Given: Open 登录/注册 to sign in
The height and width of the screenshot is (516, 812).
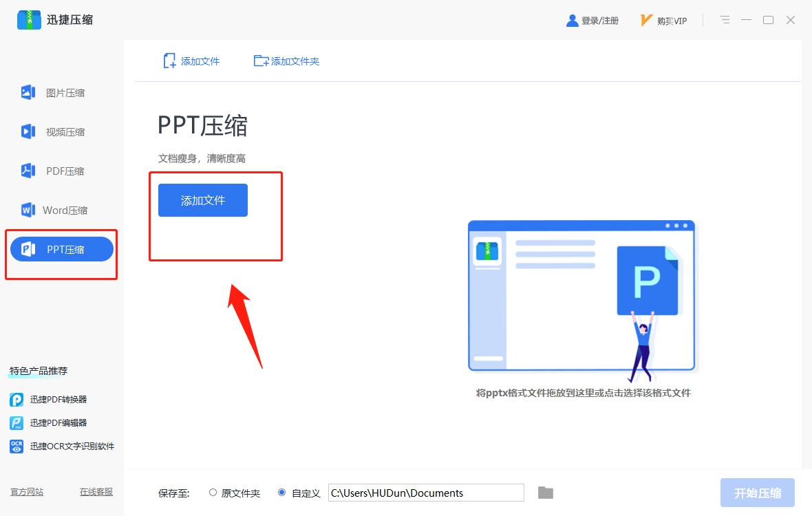Looking at the screenshot, I should (x=594, y=20).
